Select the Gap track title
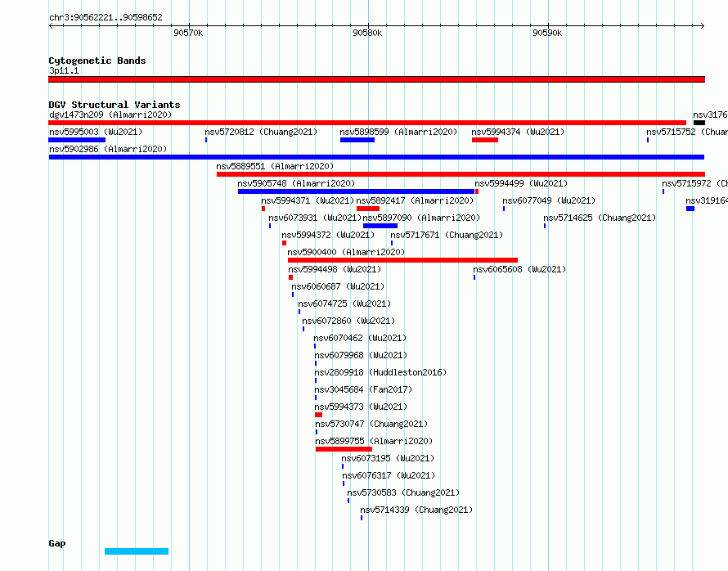This screenshot has width=728, height=571. pos(57,543)
